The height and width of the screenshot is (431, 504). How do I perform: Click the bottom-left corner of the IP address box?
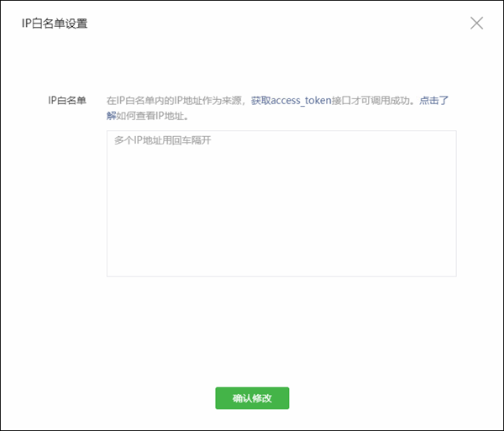(x=113, y=271)
